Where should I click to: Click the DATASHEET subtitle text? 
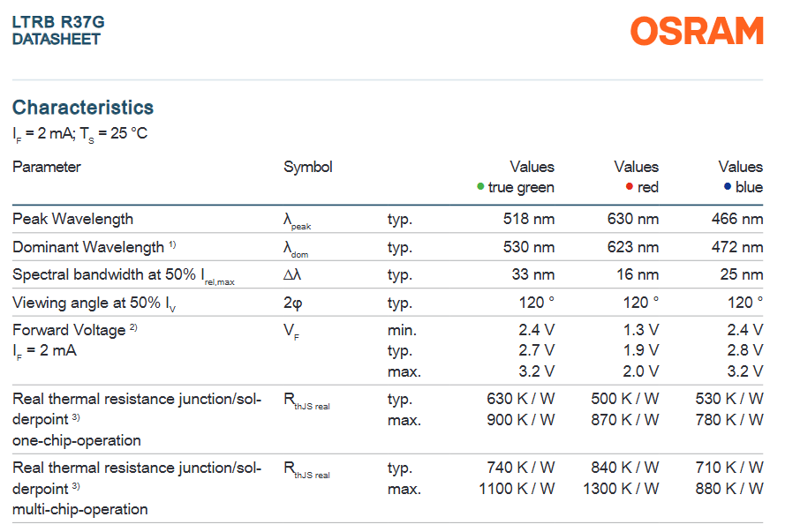pyautogui.click(x=57, y=40)
